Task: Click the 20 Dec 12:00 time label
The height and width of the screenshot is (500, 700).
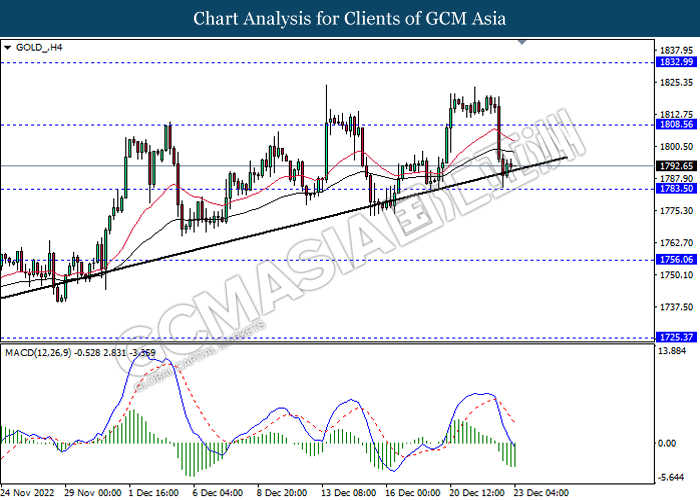Action: click(477, 493)
